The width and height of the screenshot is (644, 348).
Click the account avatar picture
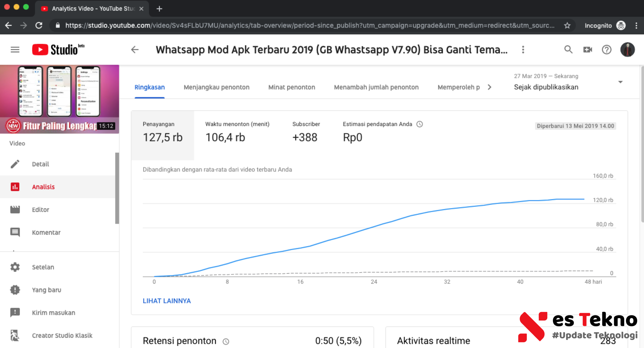(627, 50)
